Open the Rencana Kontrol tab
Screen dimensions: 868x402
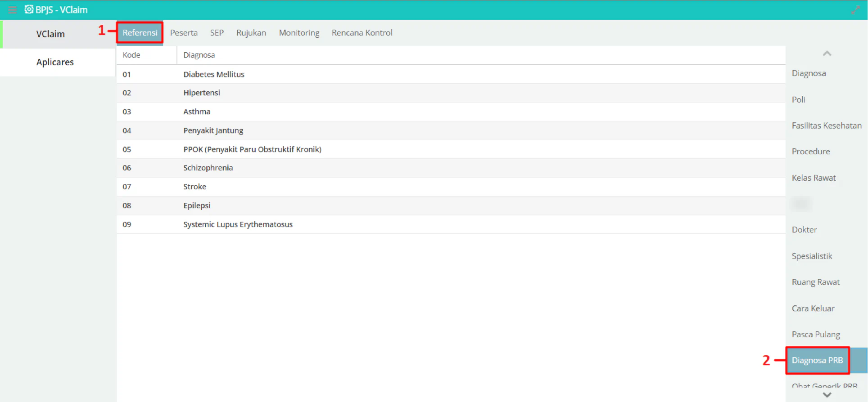click(362, 33)
